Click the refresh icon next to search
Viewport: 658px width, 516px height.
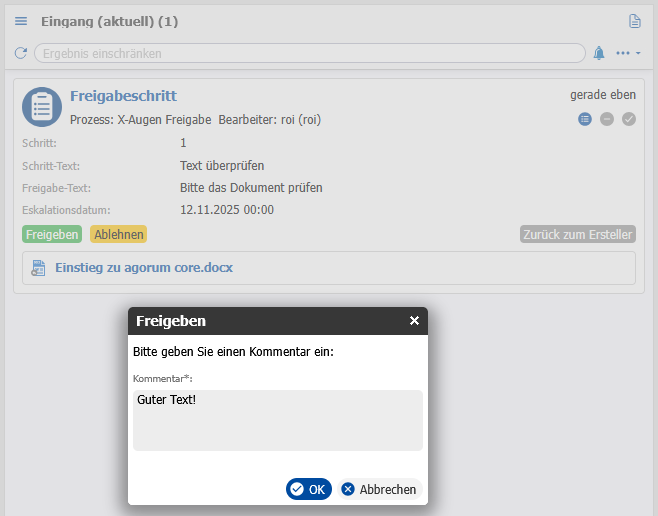pyautogui.click(x=21, y=53)
